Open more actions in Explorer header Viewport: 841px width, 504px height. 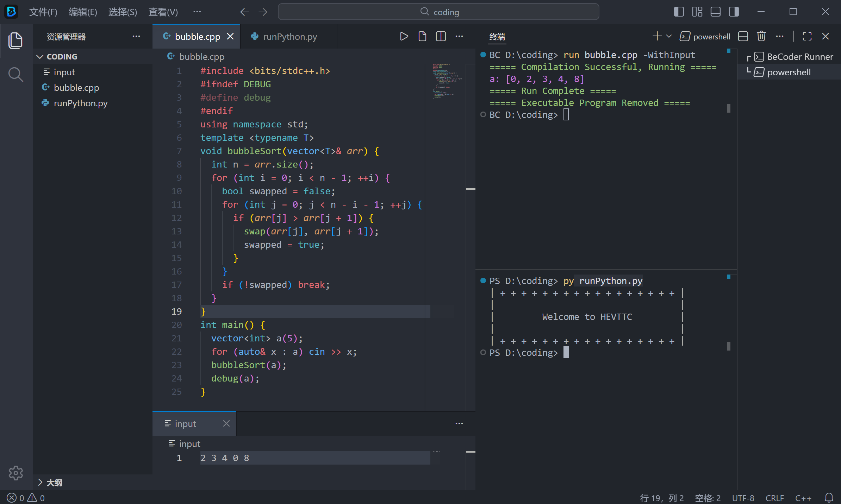[136, 36]
